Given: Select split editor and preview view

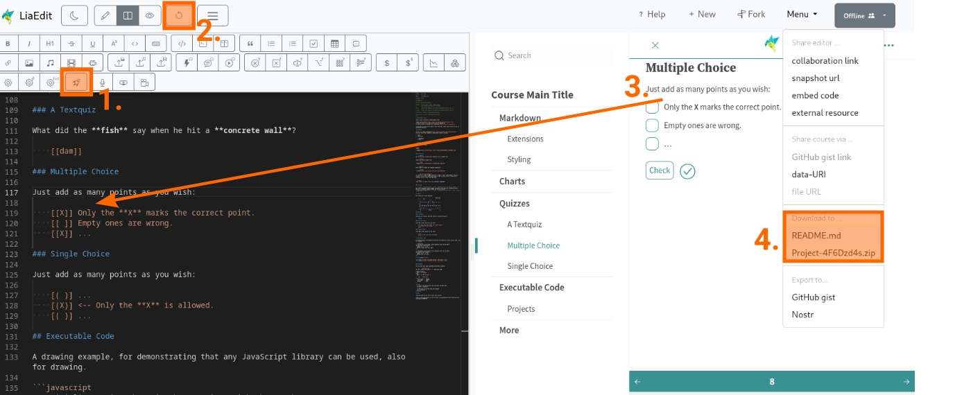Looking at the screenshot, I should pyautogui.click(x=127, y=15).
